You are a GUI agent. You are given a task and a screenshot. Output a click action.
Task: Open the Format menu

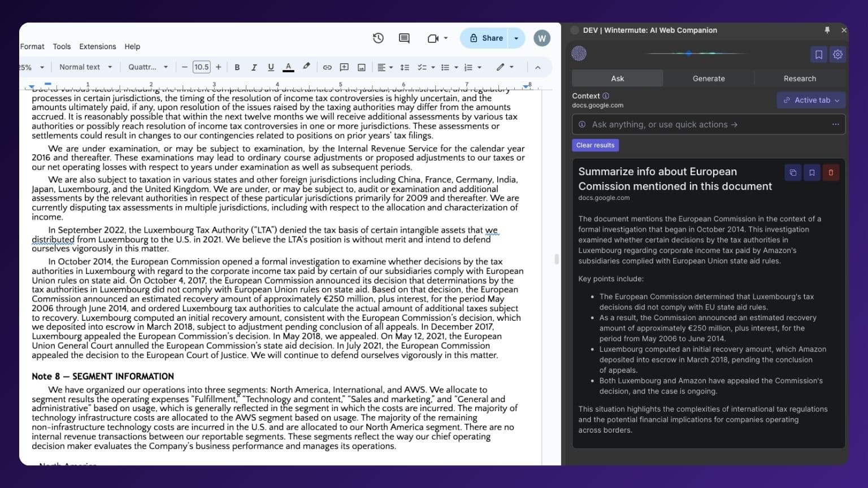[x=32, y=46]
